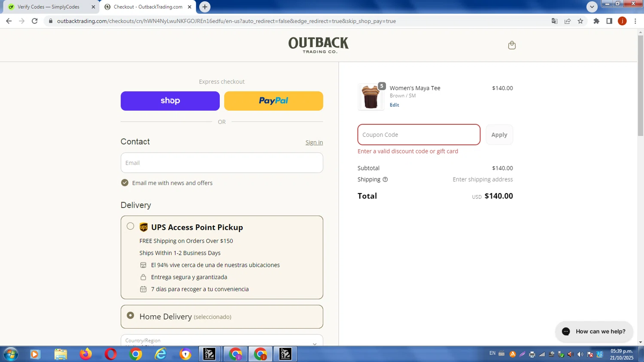Click the translate page icon
Viewport: 644px width, 362px height.
tap(555, 21)
